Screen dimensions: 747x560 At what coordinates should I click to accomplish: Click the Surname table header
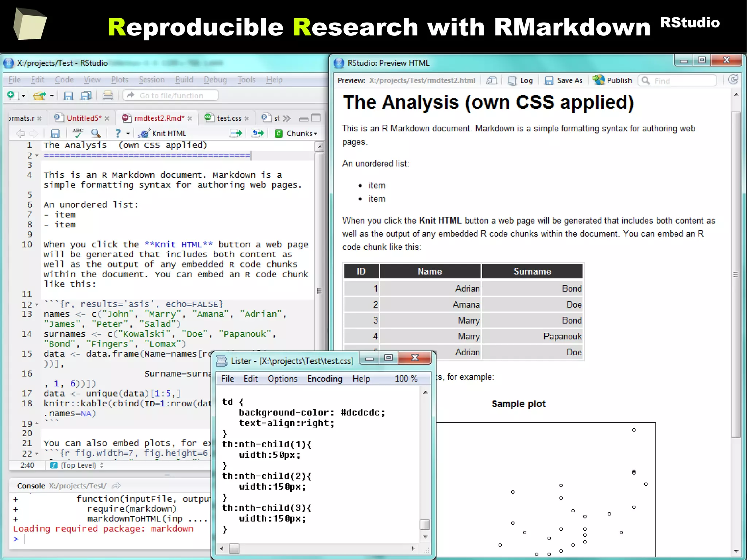point(532,271)
